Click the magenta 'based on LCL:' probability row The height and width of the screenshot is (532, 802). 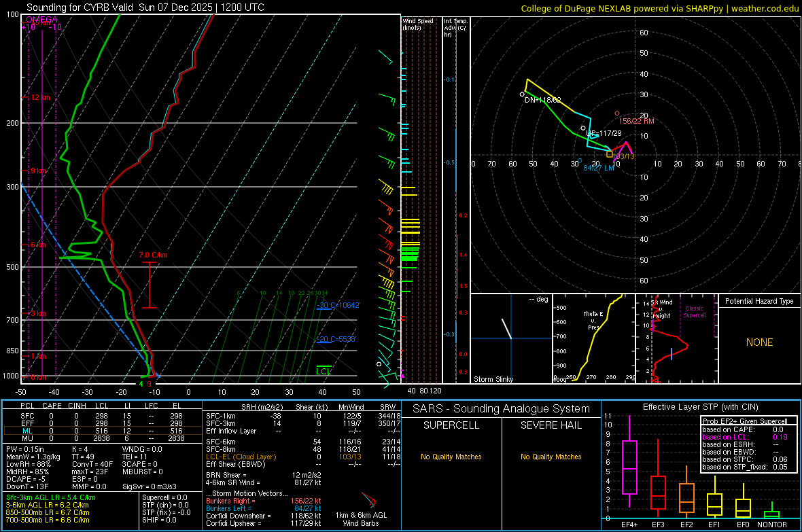click(x=745, y=438)
